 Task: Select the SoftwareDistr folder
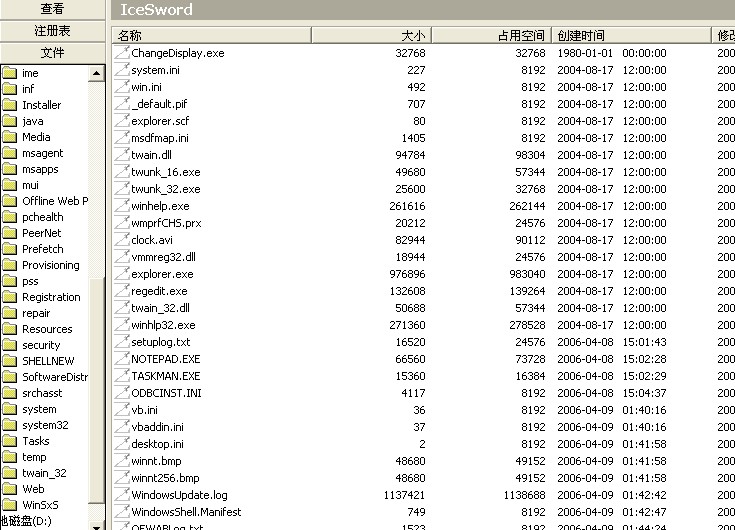tap(55, 377)
